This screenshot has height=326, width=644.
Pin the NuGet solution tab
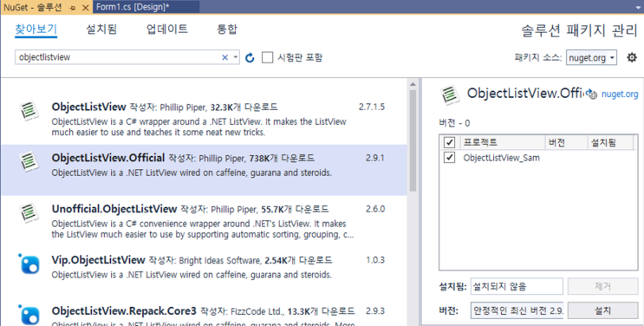click(73, 8)
